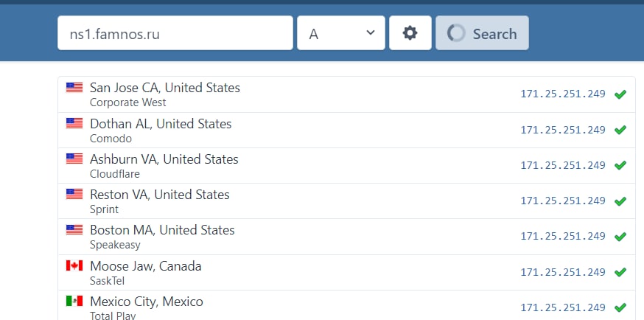Image resolution: width=644 pixels, height=320 pixels.
Task: Open the record type A dropdown
Action: [341, 33]
